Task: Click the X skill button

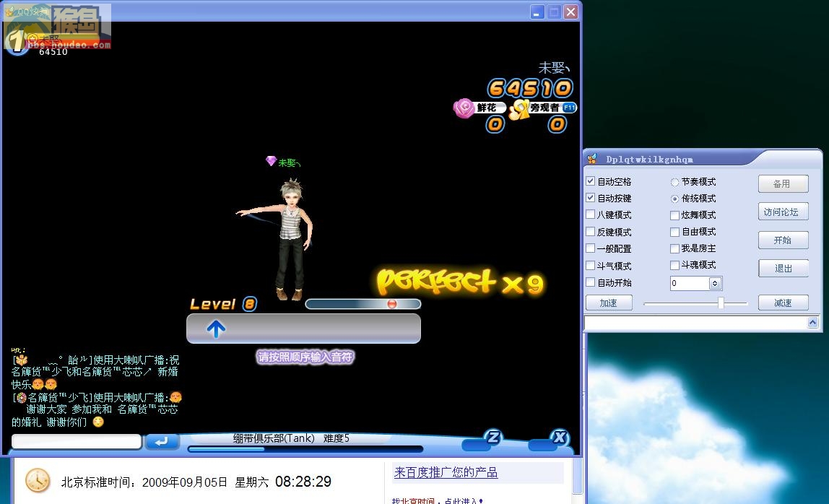Action: (x=560, y=437)
